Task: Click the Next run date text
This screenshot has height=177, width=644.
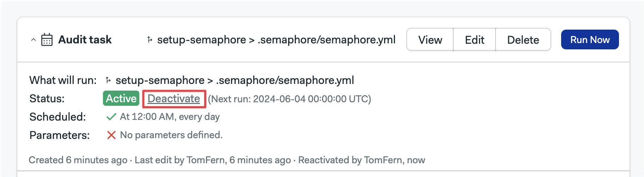Action: 289,99
